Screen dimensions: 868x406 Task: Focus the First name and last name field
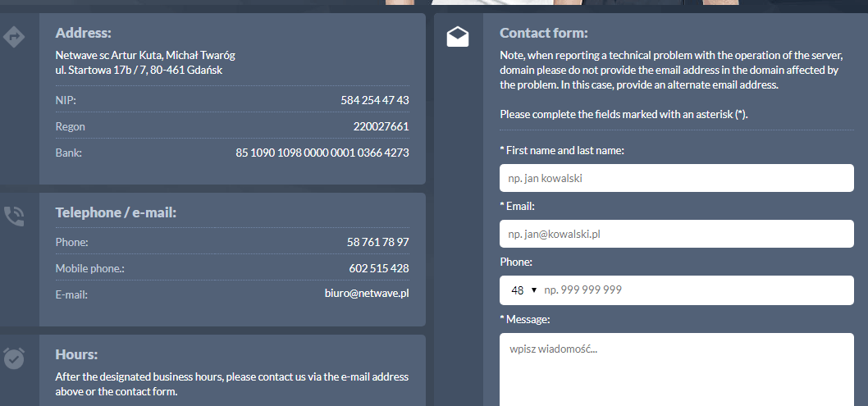tap(677, 178)
